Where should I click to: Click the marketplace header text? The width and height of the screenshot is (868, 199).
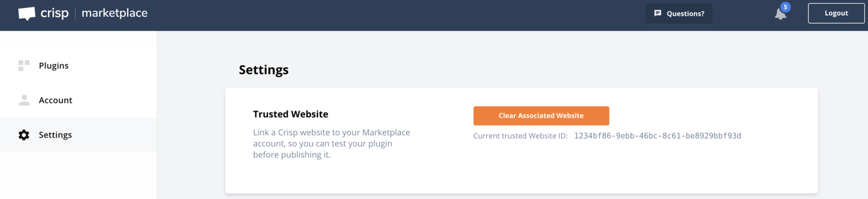(114, 13)
